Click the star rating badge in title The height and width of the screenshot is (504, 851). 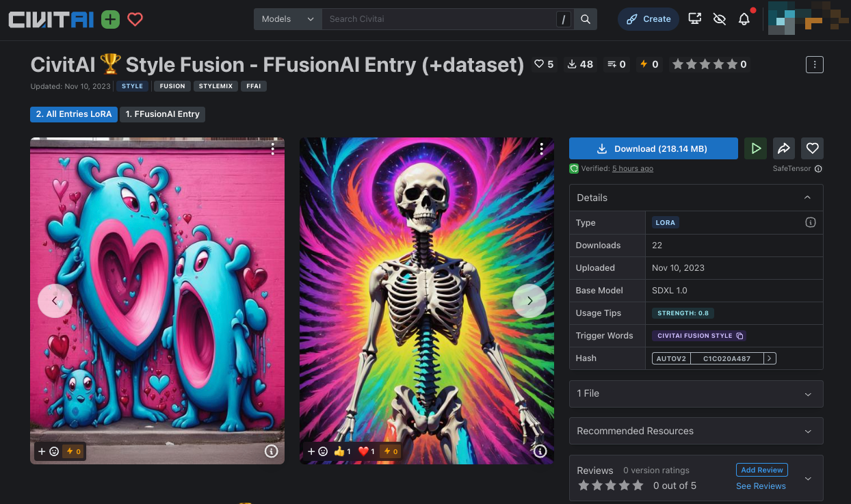tap(709, 64)
